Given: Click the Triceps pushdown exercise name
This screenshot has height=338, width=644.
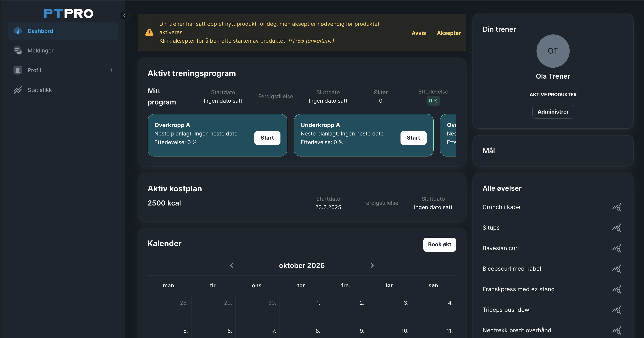Looking at the screenshot, I should coord(508,310).
